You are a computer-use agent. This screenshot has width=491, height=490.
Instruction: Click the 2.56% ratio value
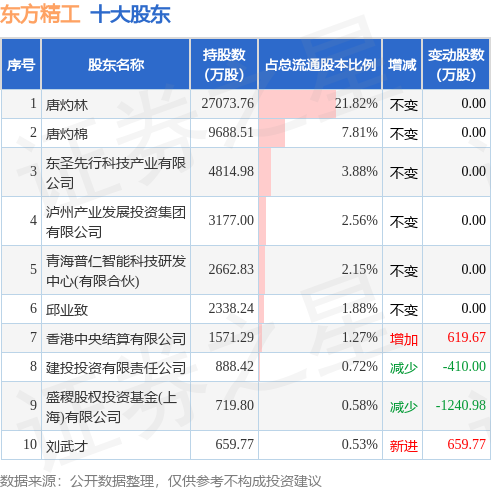coord(360,220)
